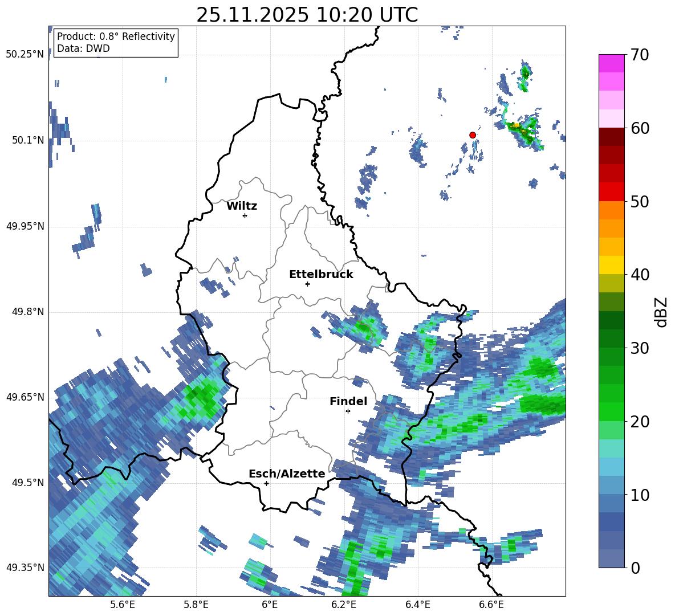675x616 pixels.
Task: Click the red radar site marker dot
Action: (x=473, y=135)
